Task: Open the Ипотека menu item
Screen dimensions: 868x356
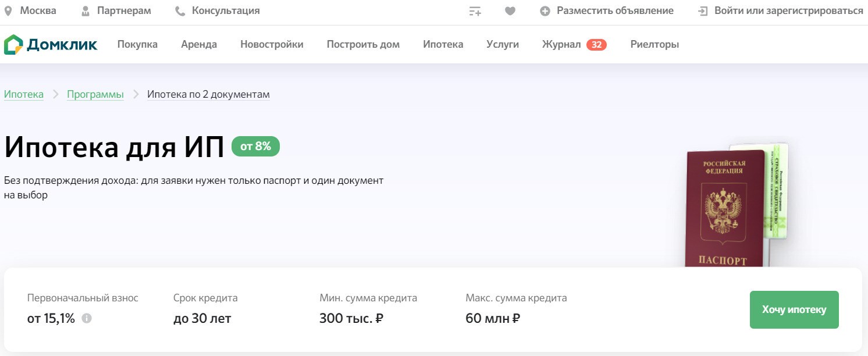Action: tap(443, 44)
